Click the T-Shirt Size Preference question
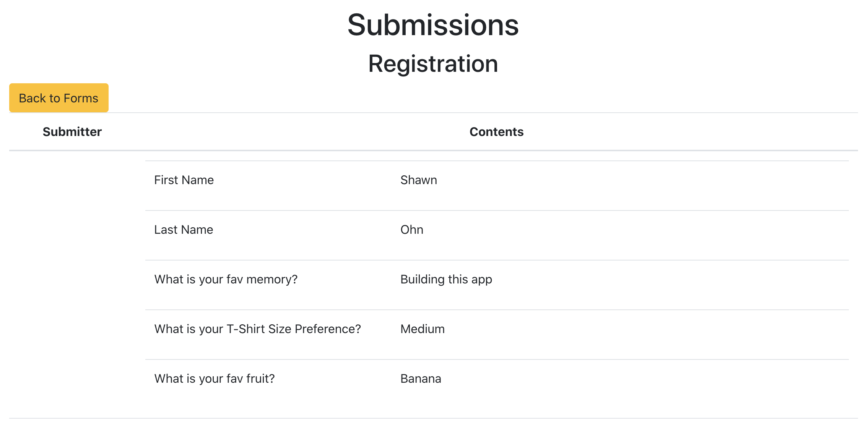868x424 pixels. pyautogui.click(x=257, y=329)
